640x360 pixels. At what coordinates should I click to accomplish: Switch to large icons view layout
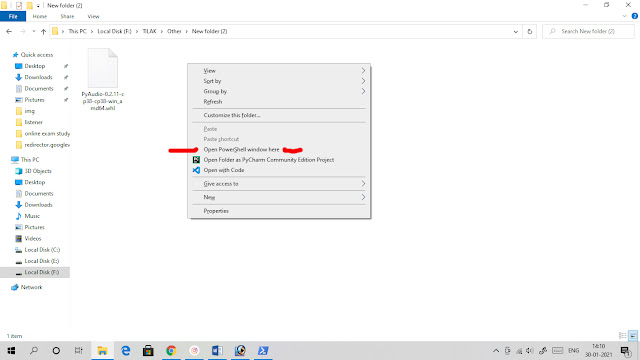[x=633, y=336]
